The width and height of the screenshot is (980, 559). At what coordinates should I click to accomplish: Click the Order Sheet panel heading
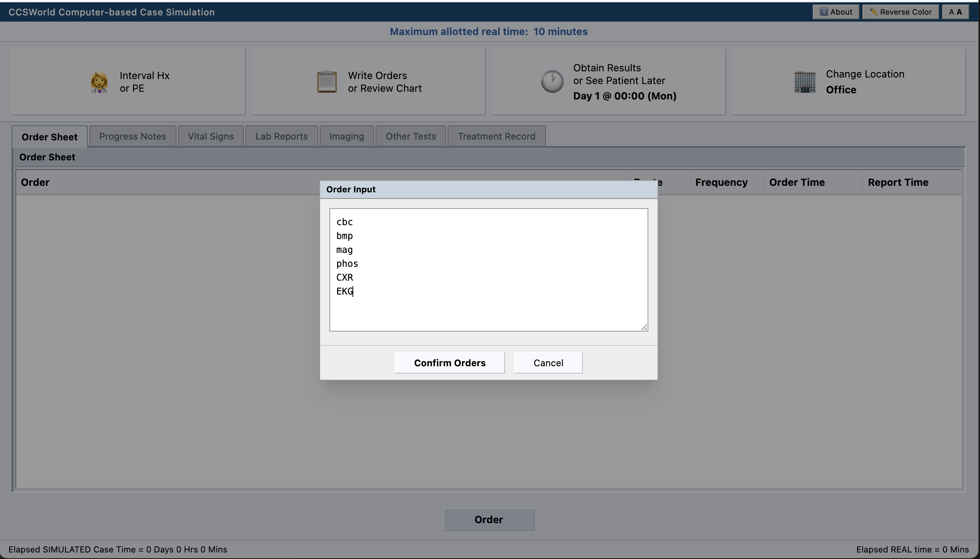47,157
